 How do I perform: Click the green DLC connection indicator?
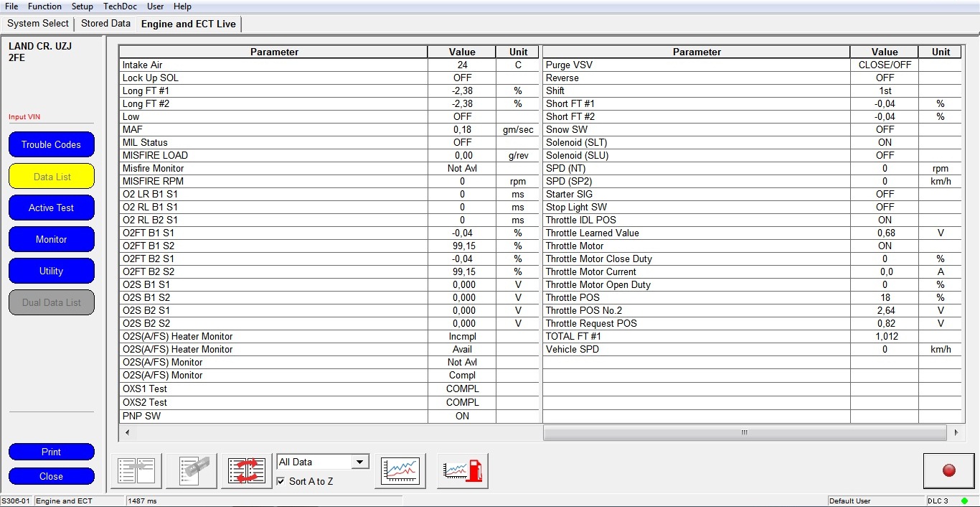pos(964,501)
